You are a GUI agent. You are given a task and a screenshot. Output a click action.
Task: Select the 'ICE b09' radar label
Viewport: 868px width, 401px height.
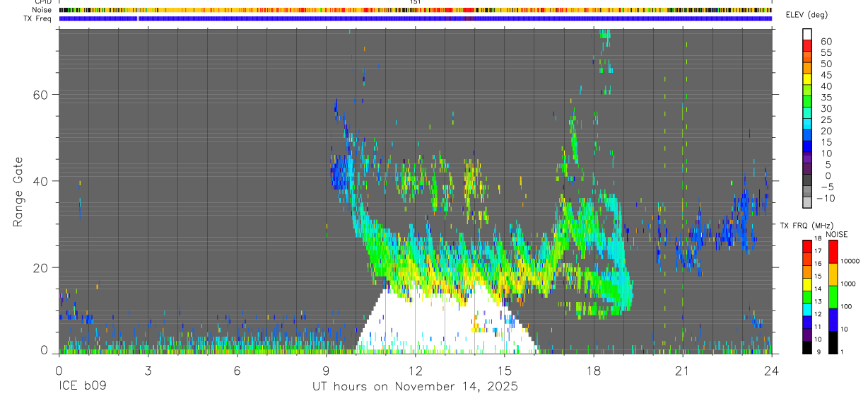coord(83,387)
